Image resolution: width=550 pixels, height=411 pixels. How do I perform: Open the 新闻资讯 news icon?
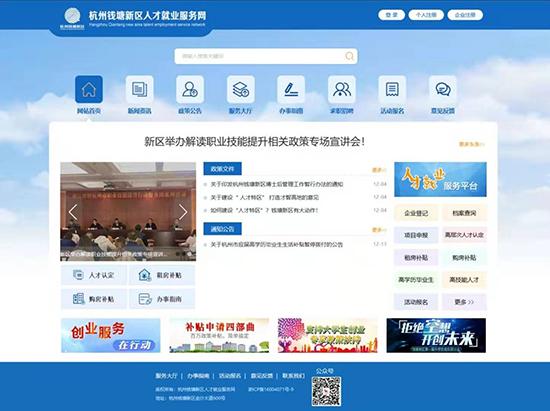pos(139,89)
